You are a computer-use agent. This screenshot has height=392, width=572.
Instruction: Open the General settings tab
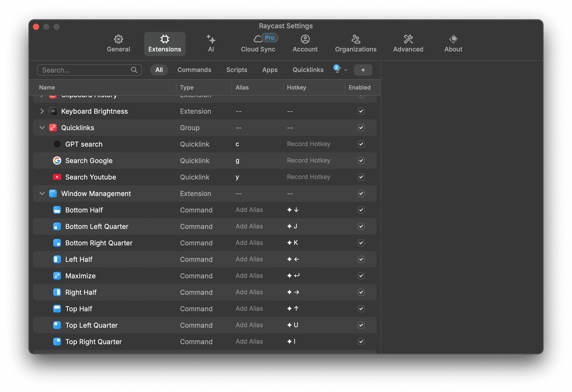point(118,44)
